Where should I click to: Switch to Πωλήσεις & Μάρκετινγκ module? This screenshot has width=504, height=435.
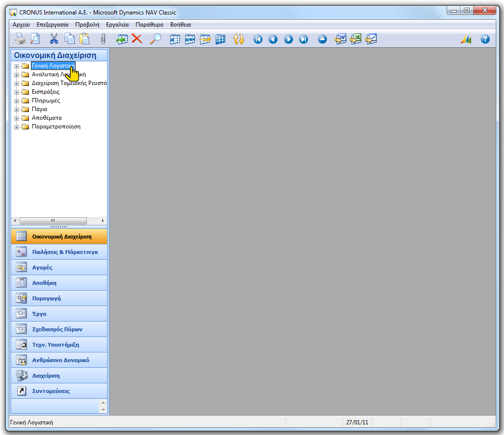click(59, 252)
